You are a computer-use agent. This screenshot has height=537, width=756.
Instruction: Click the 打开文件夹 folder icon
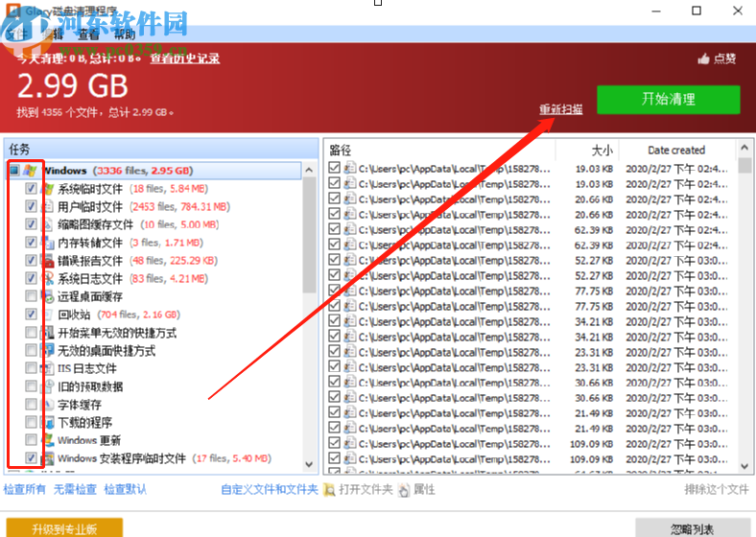(x=330, y=490)
